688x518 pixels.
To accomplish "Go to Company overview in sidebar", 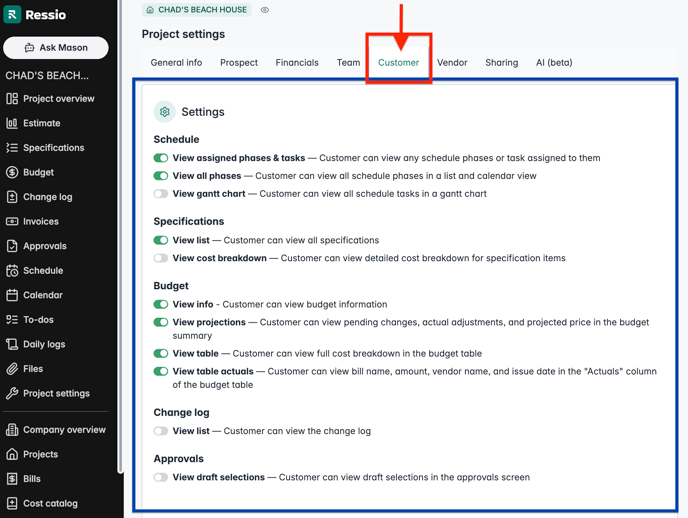I will [x=64, y=430].
